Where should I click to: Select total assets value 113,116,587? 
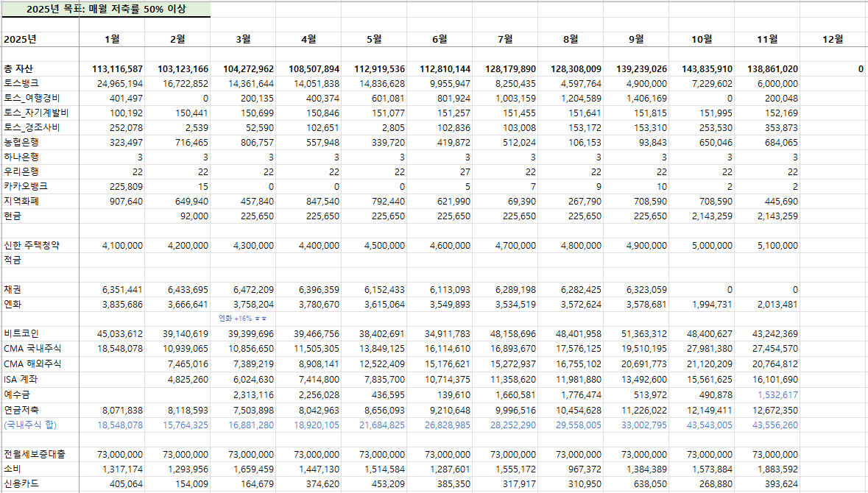tap(117, 69)
